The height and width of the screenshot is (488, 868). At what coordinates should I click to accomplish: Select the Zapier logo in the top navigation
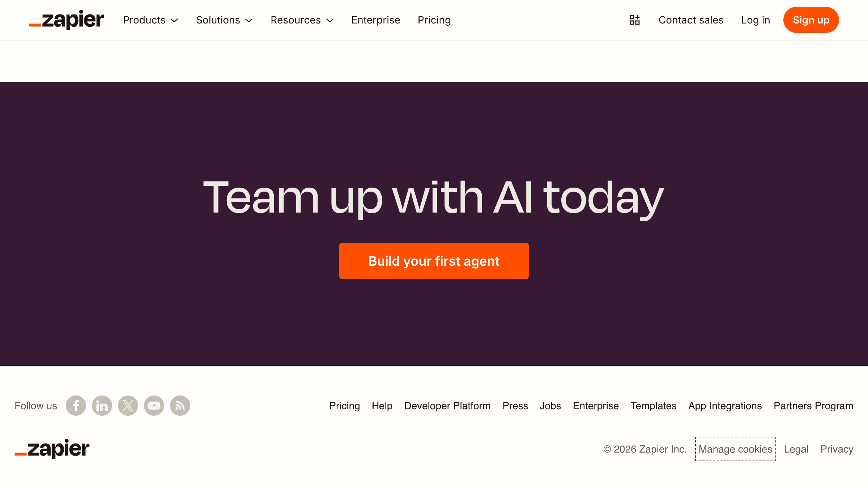pos(66,20)
